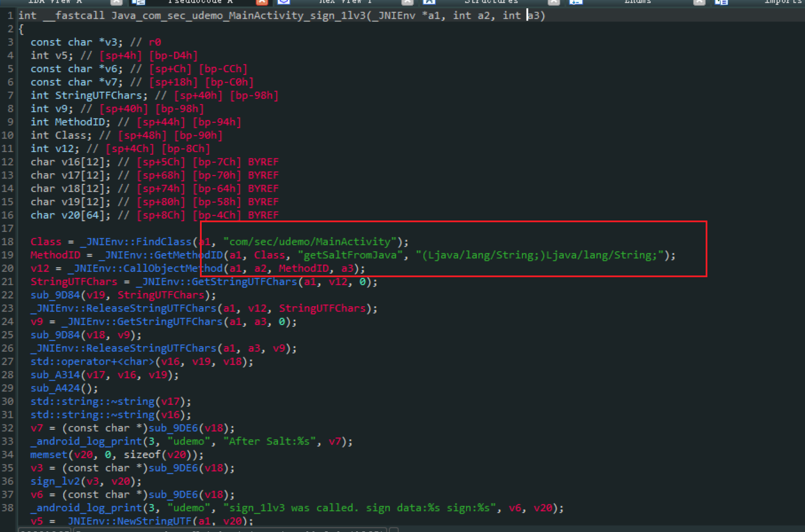
Task: Open the sign_lv2 function call
Action: point(55,481)
